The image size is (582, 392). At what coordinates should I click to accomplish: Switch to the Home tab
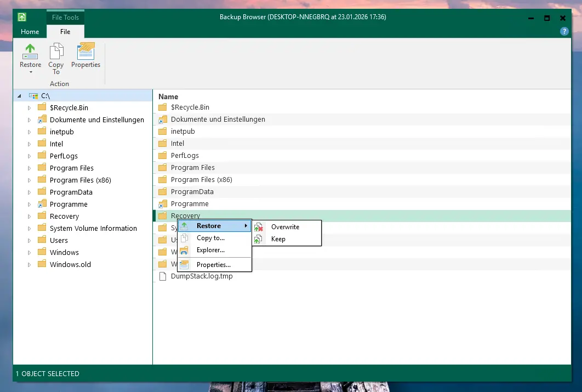[x=30, y=32]
